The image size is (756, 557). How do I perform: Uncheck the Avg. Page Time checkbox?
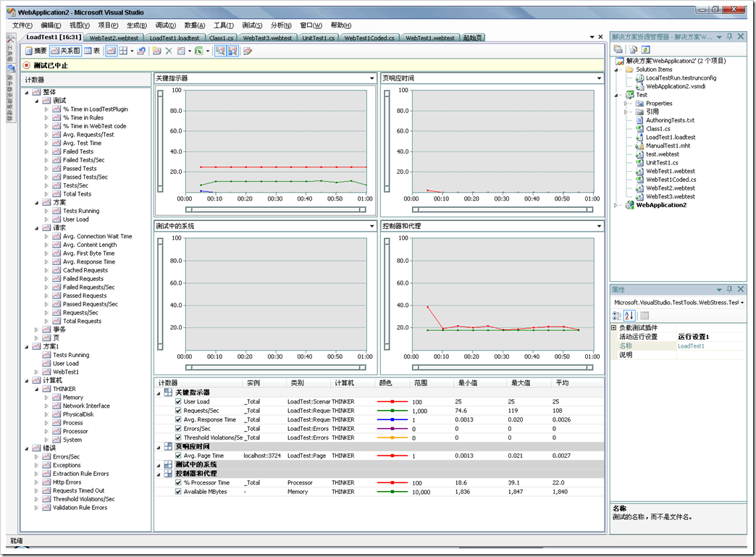[x=178, y=456]
